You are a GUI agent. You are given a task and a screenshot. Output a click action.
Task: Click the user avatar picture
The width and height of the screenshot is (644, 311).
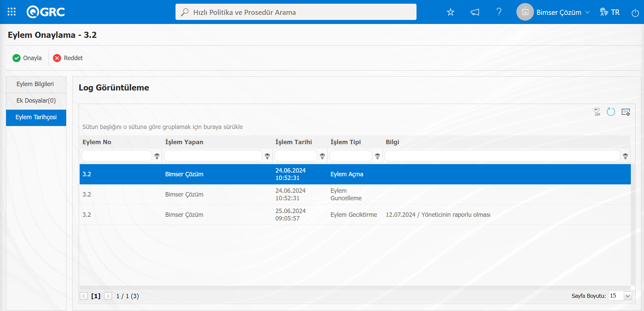tap(525, 12)
